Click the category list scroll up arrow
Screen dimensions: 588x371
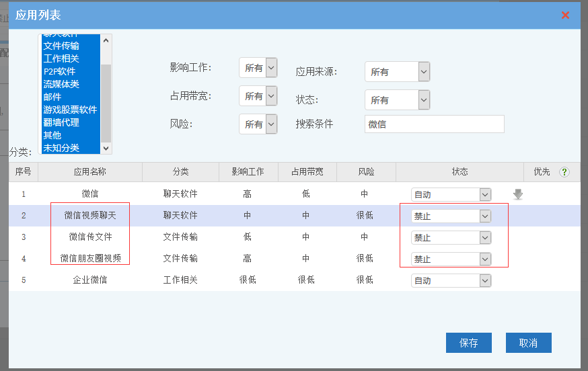click(x=106, y=39)
